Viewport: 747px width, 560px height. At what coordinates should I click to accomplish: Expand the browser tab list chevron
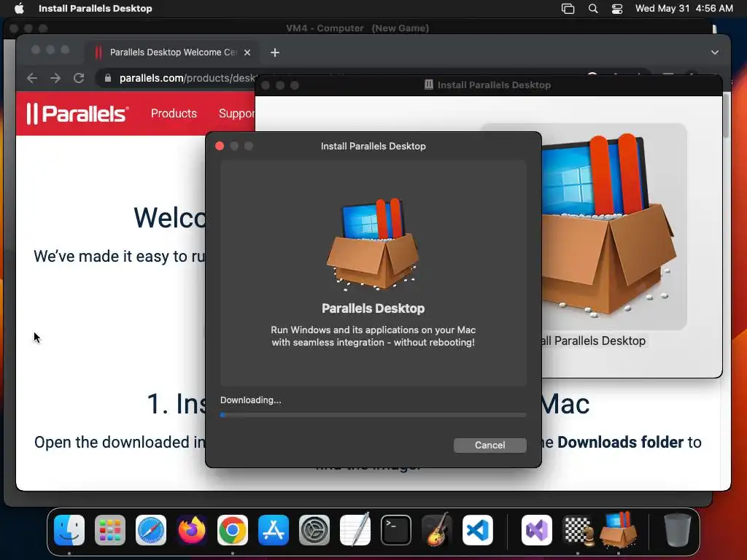pyautogui.click(x=715, y=52)
